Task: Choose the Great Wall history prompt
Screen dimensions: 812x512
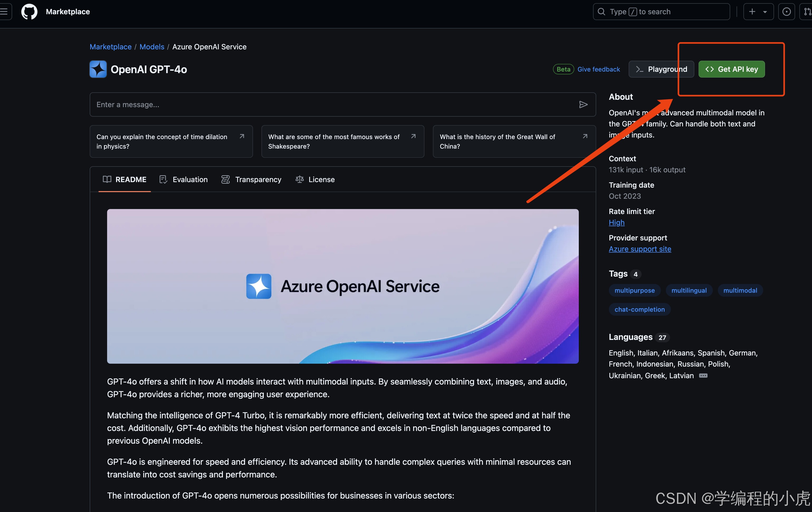Action: tap(514, 141)
